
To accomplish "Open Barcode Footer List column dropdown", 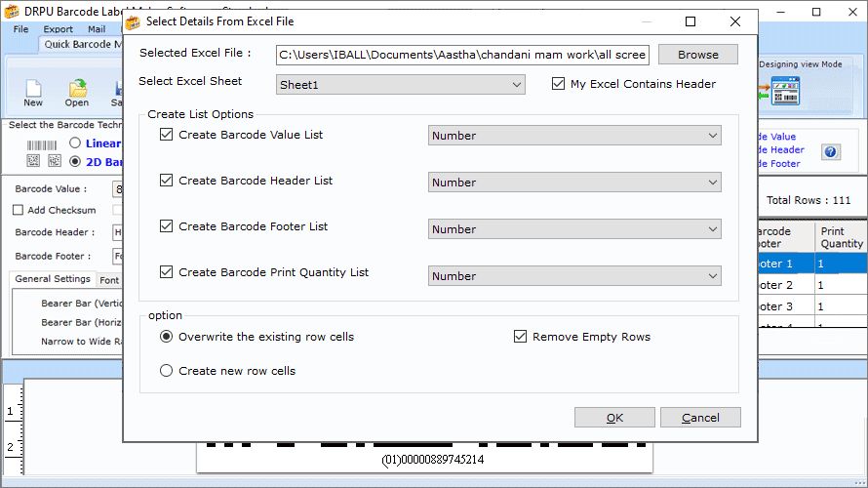I will click(x=574, y=229).
